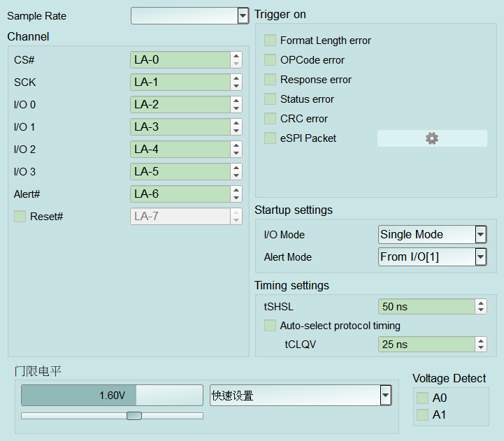Check the CRC error trigger
Viewport: 504px width, 441px height.
(x=270, y=119)
